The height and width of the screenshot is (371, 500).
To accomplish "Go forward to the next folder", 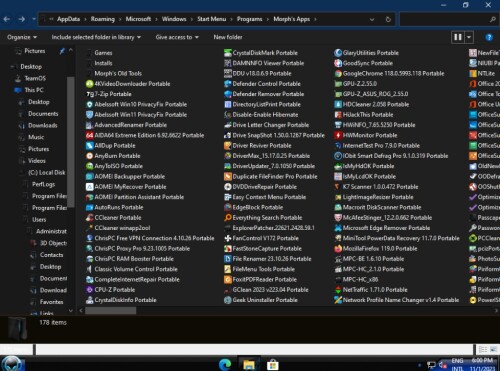I will [22, 19].
